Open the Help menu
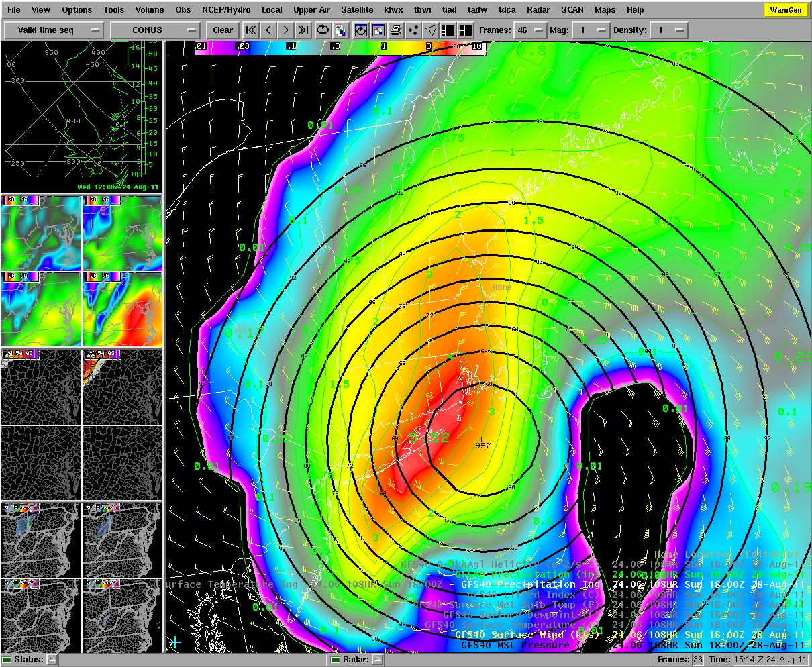812x667 pixels. point(636,10)
